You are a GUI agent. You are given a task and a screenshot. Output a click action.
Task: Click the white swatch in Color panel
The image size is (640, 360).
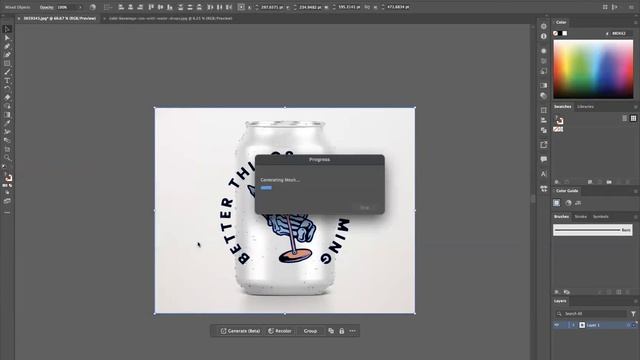click(x=565, y=33)
